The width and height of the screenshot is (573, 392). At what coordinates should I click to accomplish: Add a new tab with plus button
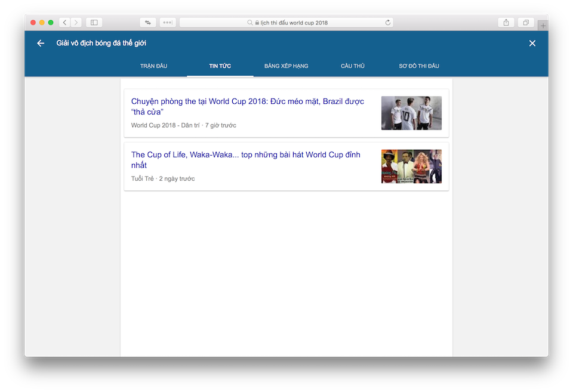coord(543,26)
